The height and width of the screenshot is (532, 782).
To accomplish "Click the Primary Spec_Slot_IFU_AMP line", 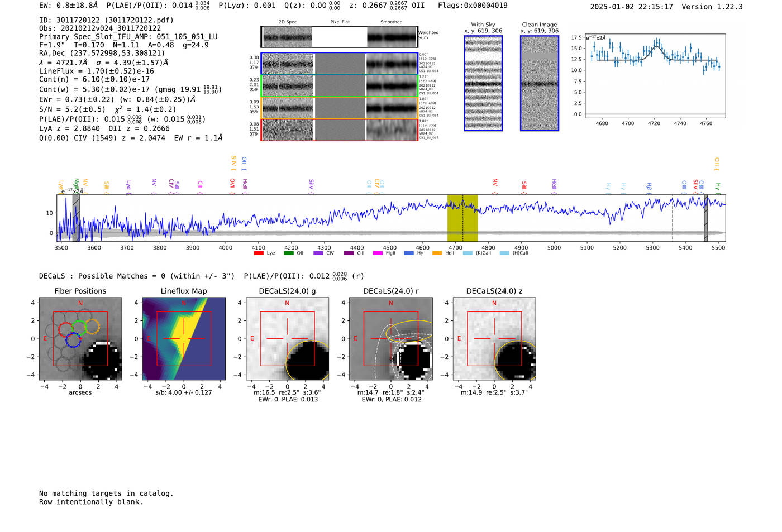I will coord(128,37).
